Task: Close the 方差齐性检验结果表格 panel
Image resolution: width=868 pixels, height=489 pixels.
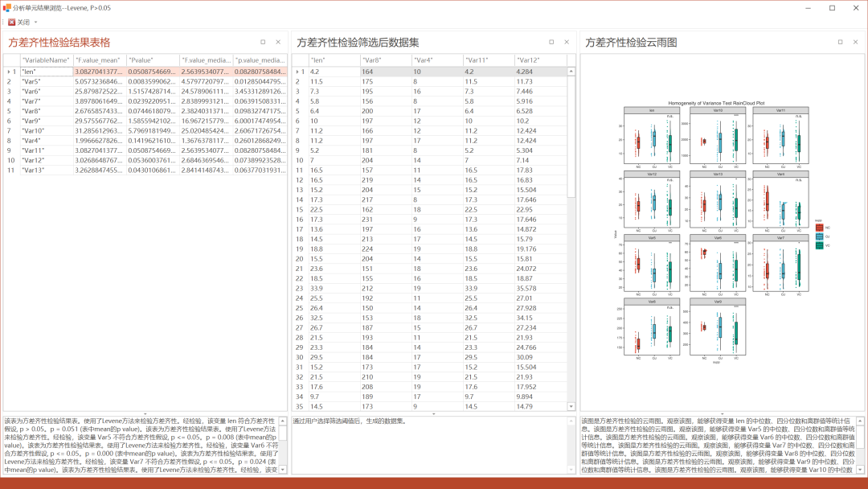Action: coord(278,42)
